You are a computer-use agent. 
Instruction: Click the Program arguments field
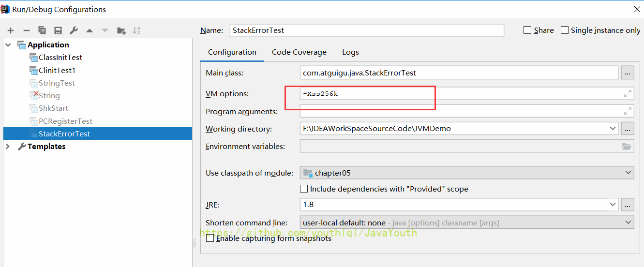(x=467, y=111)
